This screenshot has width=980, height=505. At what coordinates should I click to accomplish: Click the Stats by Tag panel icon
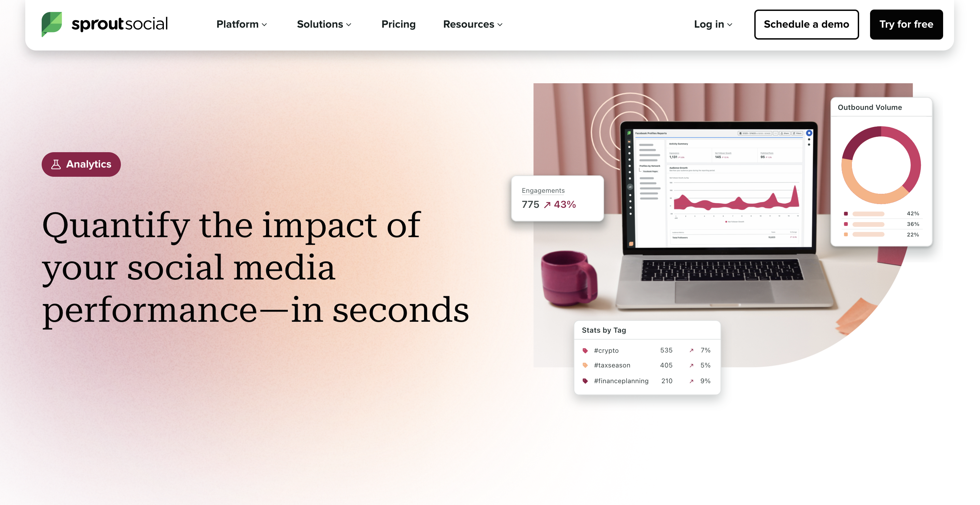pyautogui.click(x=585, y=350)
